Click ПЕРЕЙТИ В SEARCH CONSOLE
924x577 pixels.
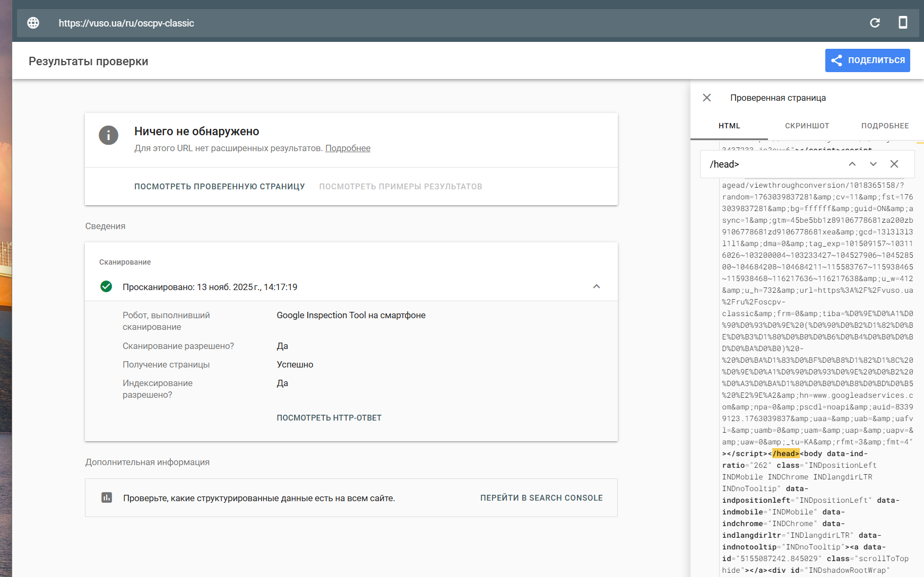[541, 498]
